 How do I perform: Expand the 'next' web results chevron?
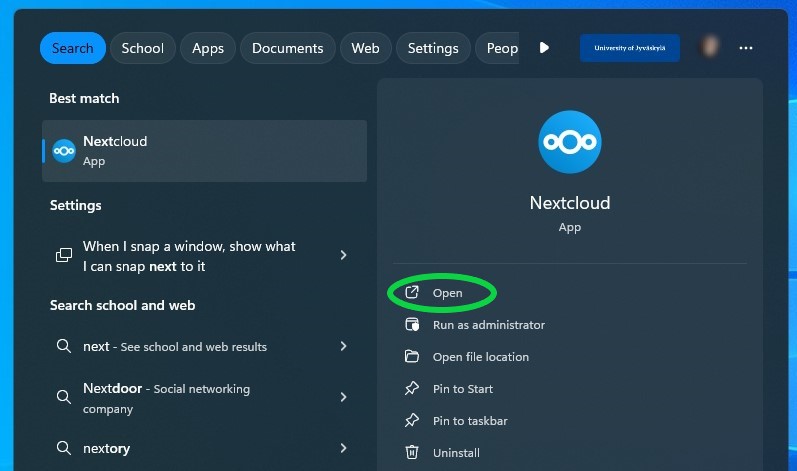tap(344, 347)
